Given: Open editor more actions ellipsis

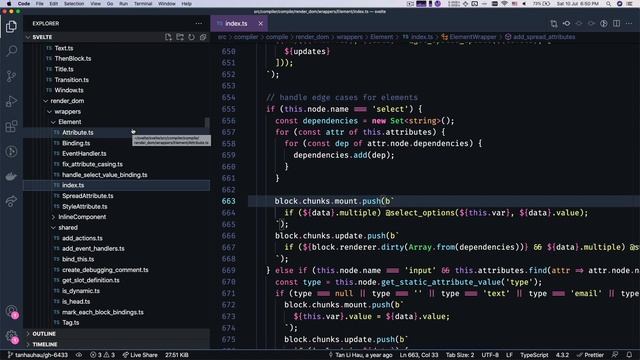Looking at the screenshot, I should 629,24.
